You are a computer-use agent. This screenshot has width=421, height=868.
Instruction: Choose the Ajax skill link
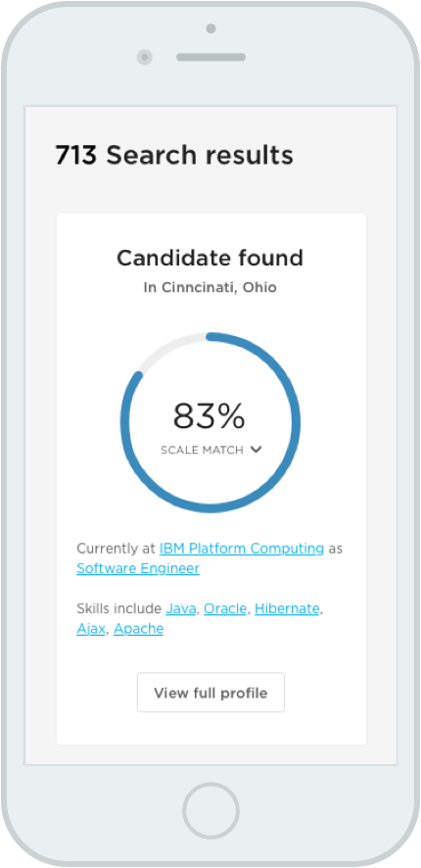[91, 629]
